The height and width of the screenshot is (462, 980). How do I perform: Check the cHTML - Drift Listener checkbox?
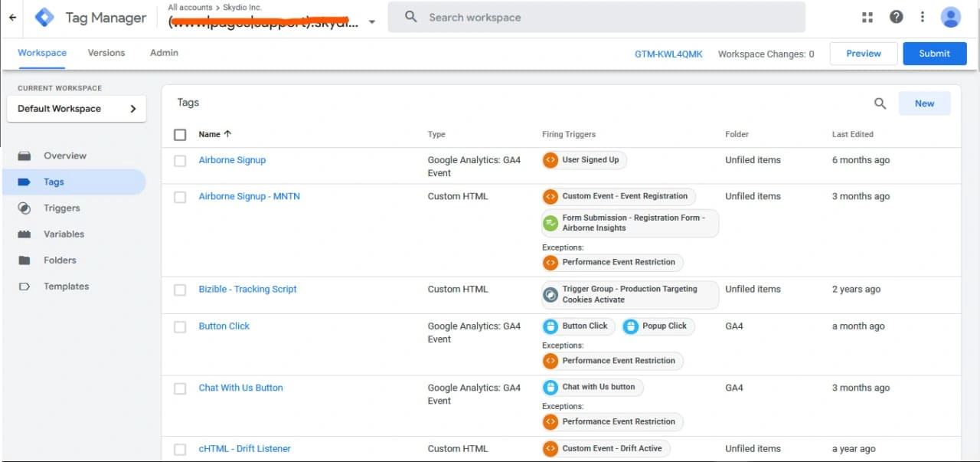pyautogui.click(x=180, y=449)
